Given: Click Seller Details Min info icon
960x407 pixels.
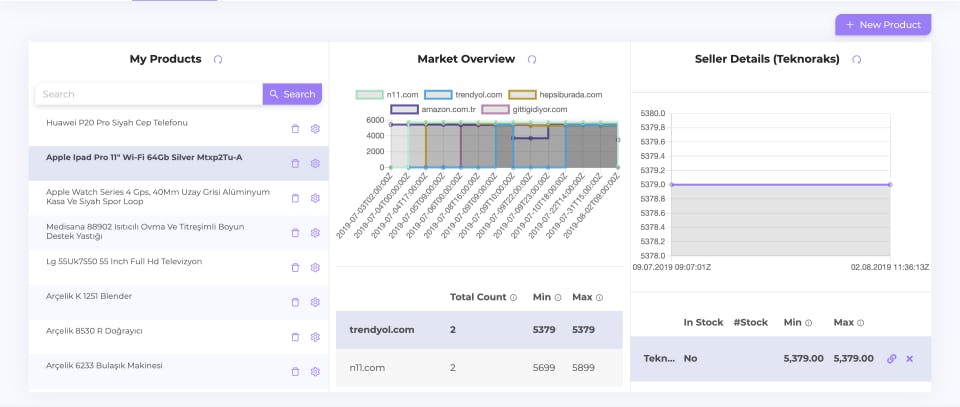Looking at the screenshot, I should click(808, 323).
